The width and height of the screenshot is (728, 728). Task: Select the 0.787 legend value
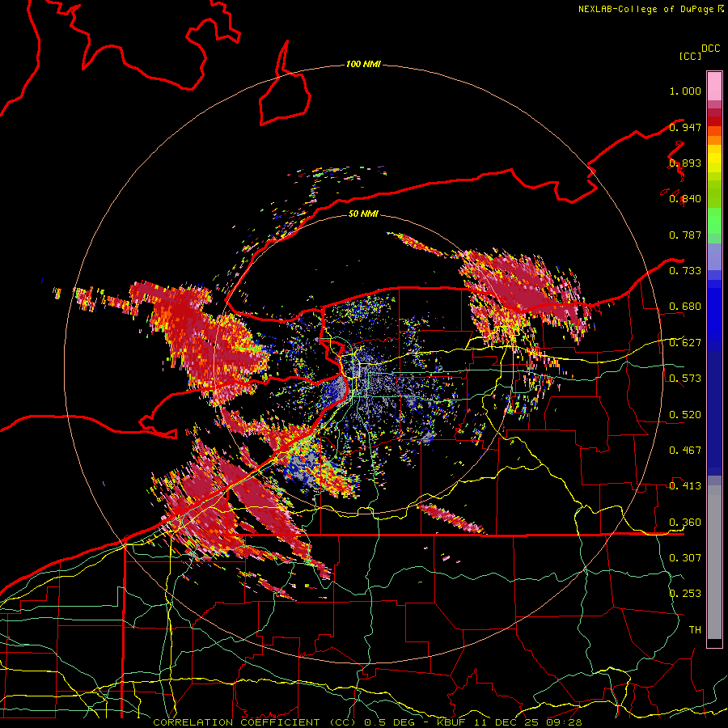[685, 235]
